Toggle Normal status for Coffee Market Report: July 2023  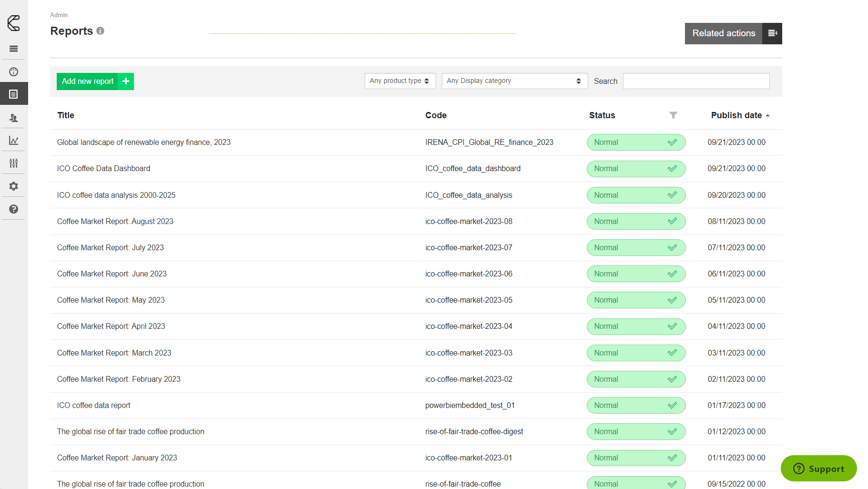pyautogui.click(x=636, y=248)
